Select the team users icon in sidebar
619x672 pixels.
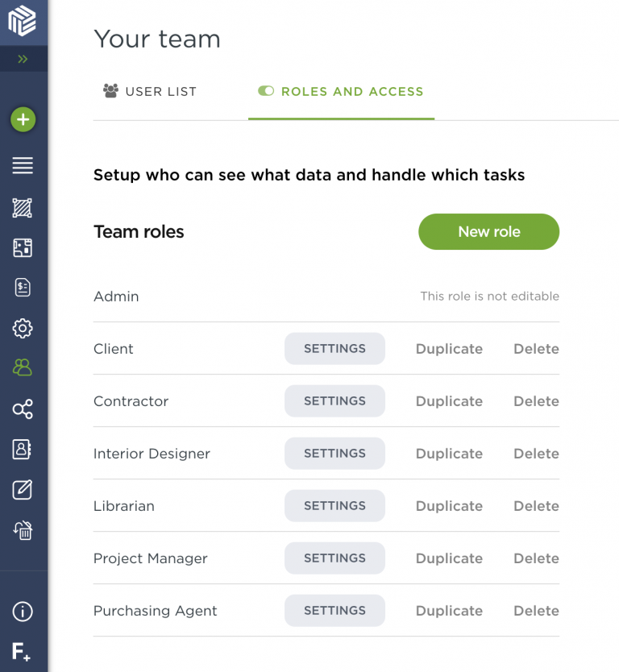pyautogui.click(x=23, y=368)
